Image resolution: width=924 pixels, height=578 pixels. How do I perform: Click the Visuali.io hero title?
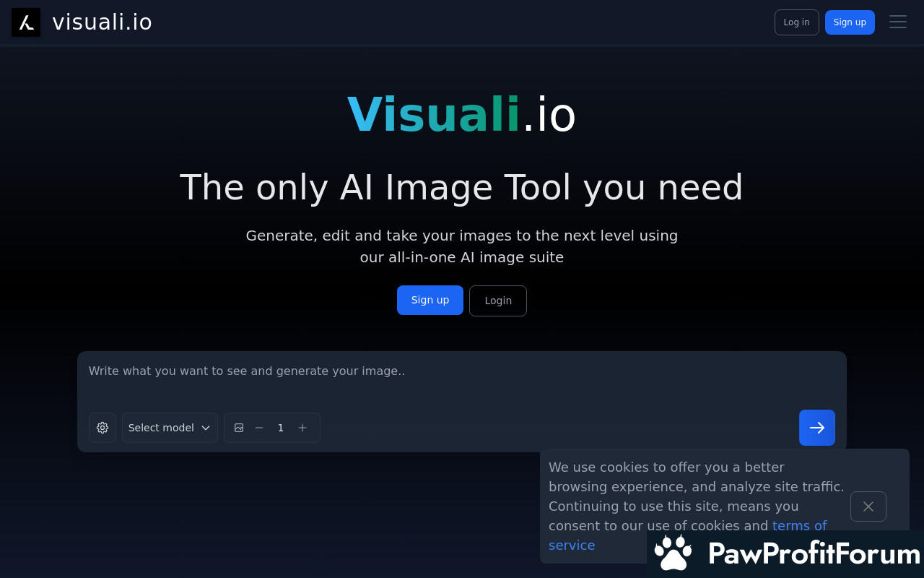(x=461, y=114)
